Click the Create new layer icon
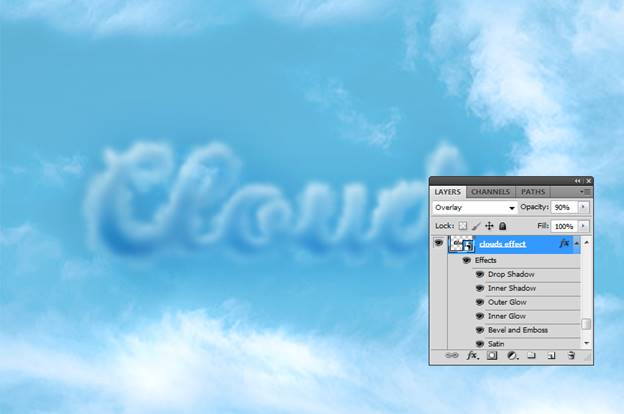The image size is (624, 414). tap(551, 355)
